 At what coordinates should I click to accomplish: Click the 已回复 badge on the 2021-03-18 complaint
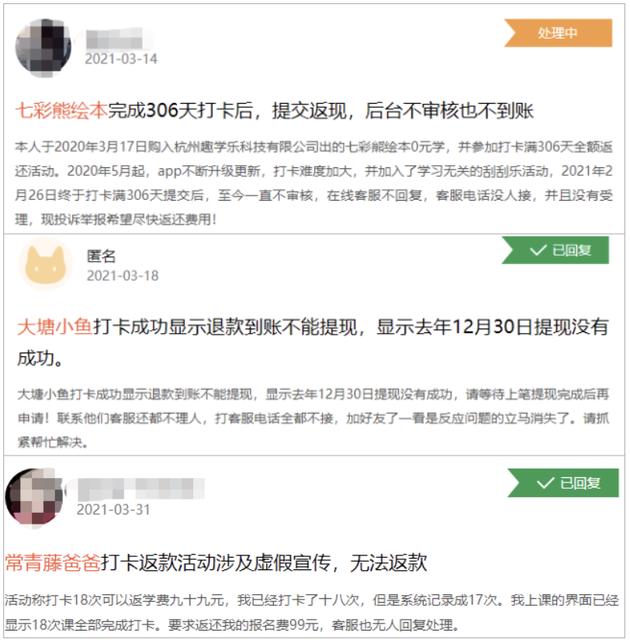tap(555, 250)
